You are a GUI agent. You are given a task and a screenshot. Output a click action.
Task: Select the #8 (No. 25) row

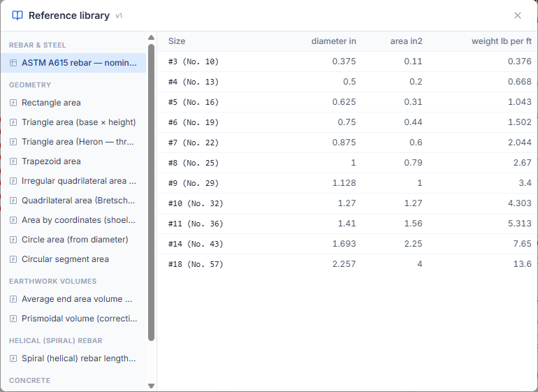tap(347, 163)
